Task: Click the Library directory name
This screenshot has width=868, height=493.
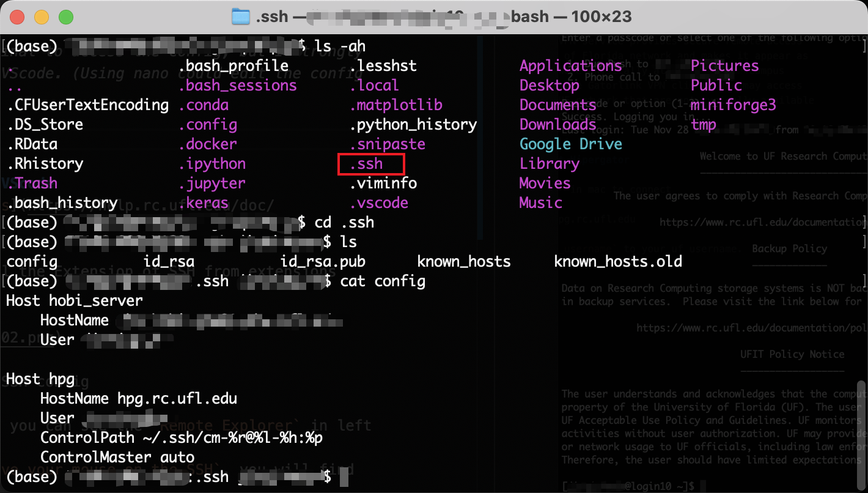Action: (x=550, y=163)
